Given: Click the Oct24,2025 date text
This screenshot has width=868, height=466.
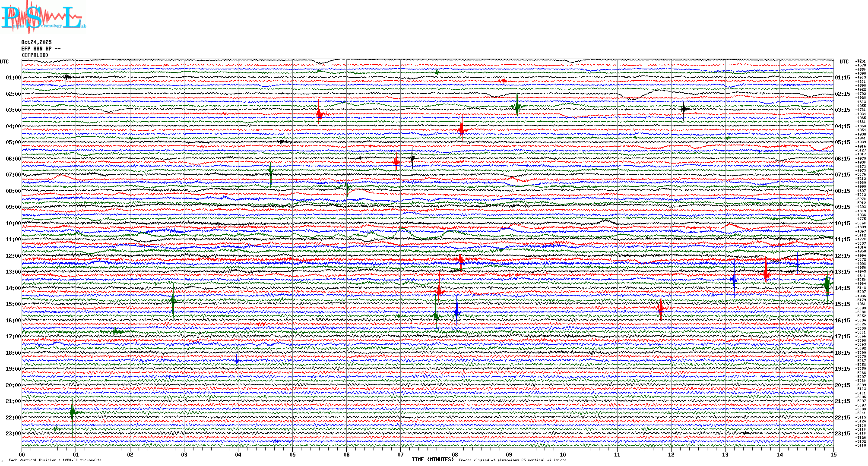Looking at the screenshot, I should [x=36, y=42].
